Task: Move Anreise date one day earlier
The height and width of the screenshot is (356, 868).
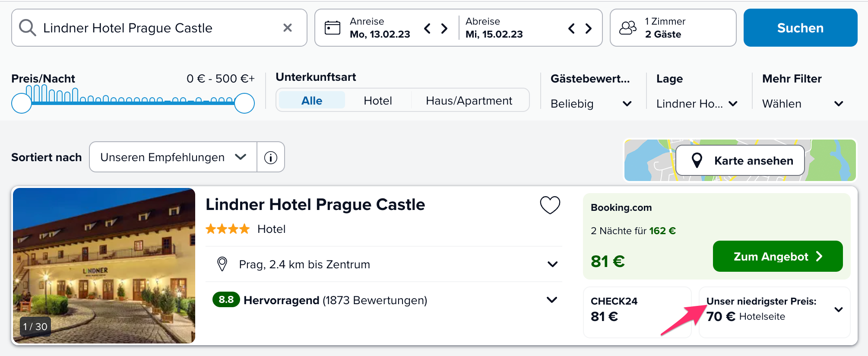Action: (x=428, y=29)
